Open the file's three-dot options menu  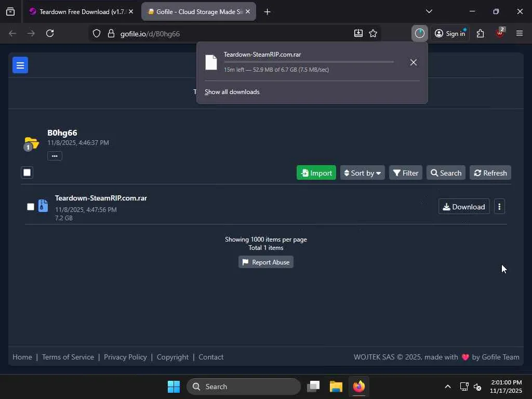499,207
